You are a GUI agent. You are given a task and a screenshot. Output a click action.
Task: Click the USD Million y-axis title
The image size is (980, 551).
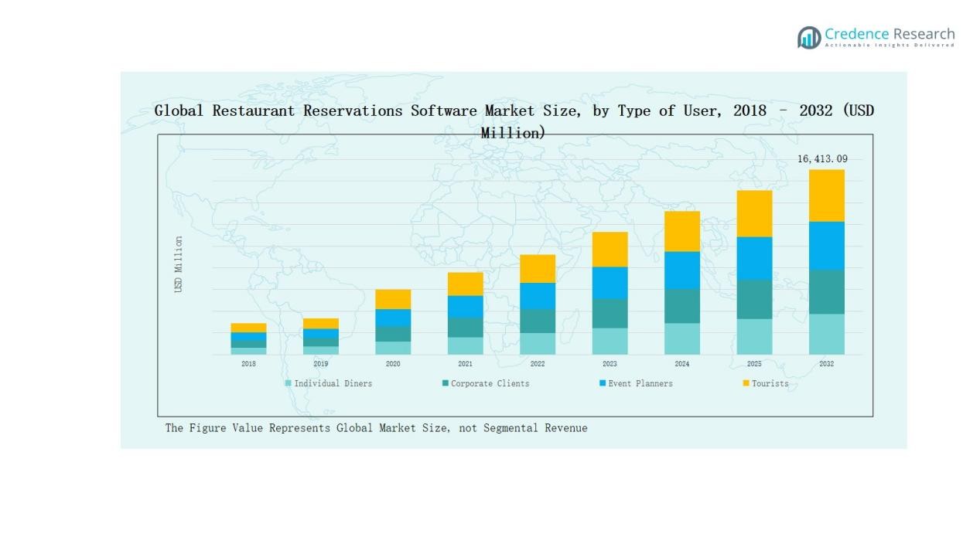tap(179, 264)
